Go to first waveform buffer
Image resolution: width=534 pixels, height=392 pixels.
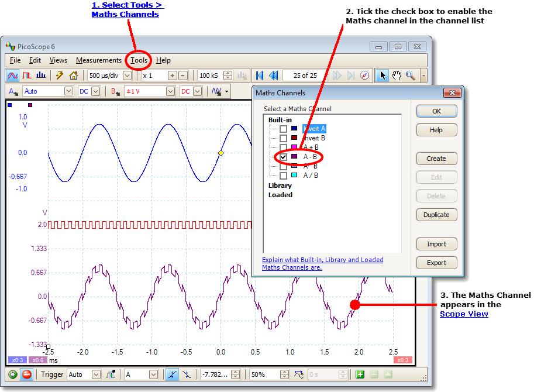click(x=260, y=75)
